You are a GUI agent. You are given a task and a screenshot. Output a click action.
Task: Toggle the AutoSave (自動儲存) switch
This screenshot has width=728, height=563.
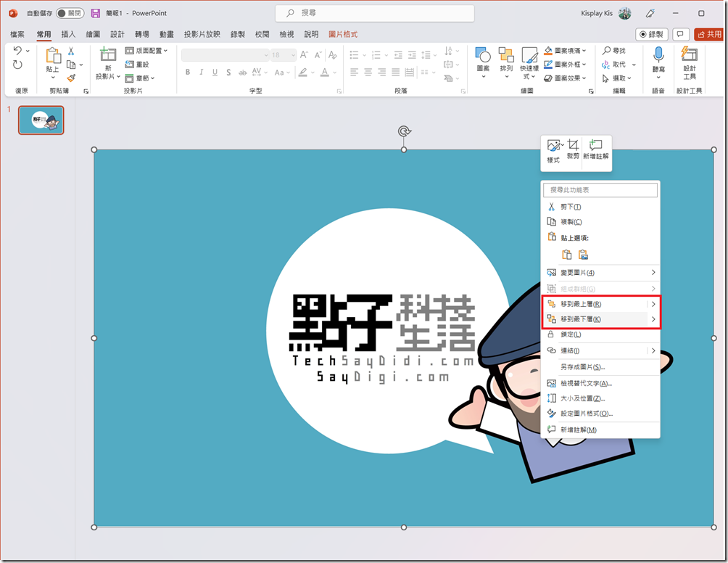click(x=70, y=13)
